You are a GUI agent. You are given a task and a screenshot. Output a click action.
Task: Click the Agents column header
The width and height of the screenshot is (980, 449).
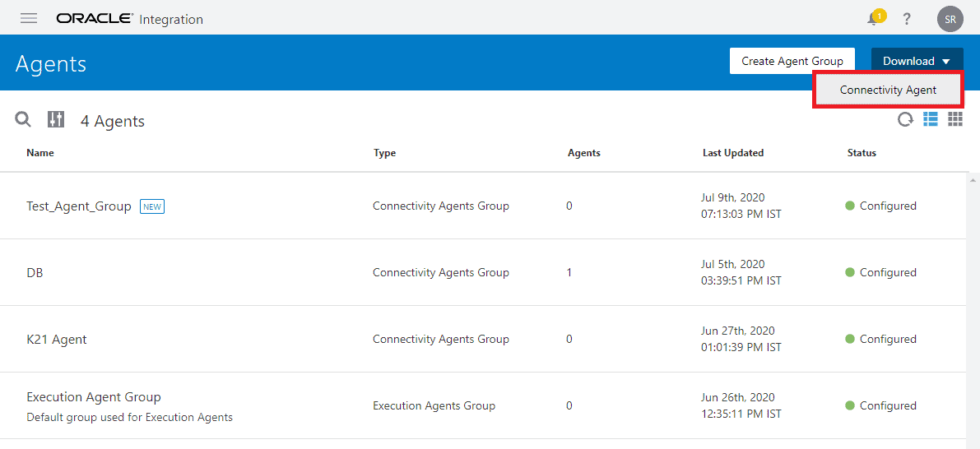point(583,153)
